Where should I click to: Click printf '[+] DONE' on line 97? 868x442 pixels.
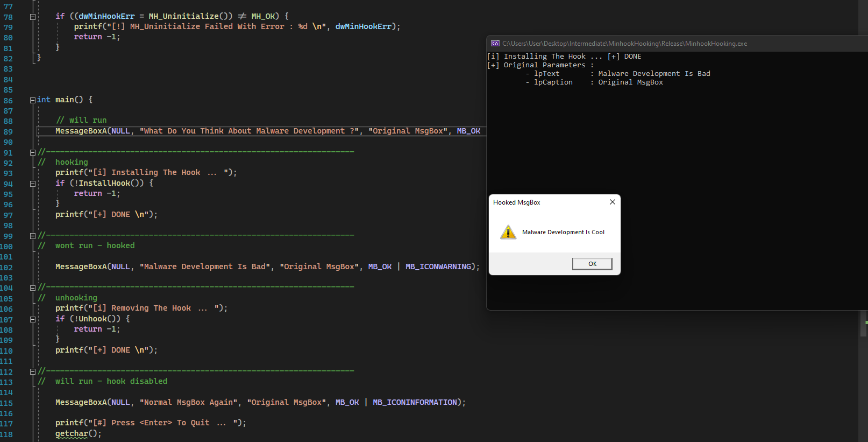click(x=106, y=214)
